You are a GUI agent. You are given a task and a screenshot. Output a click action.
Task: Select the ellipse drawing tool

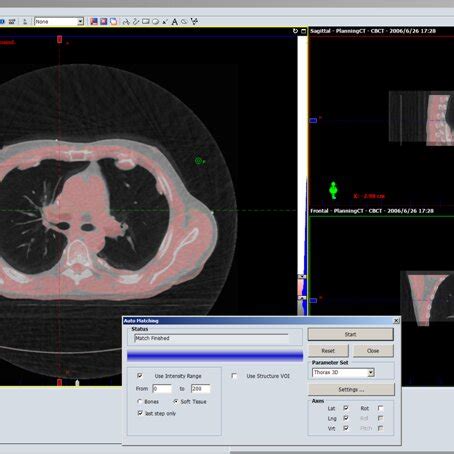coord(155,22)
